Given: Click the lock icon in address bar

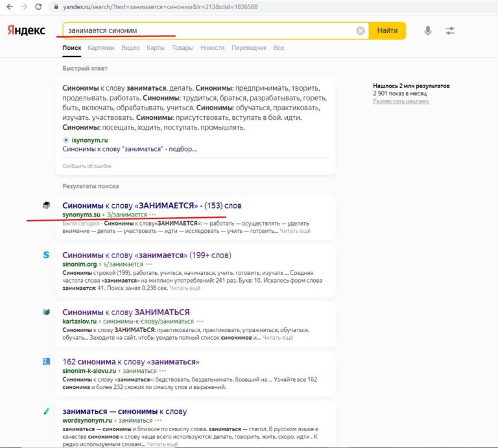Looking at the screenshot, I should pos(56,6).
